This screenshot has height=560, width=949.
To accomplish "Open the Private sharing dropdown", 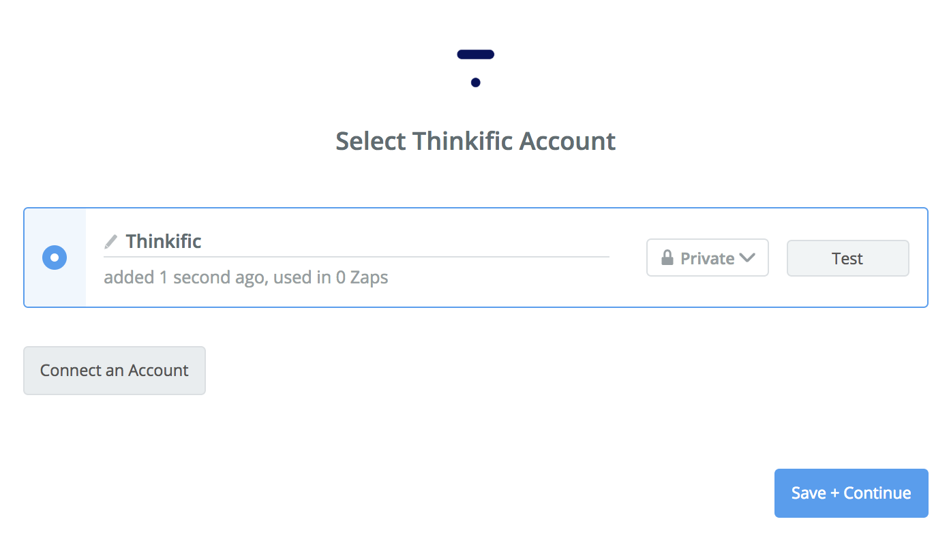I will pyautogui.click(x=707, y=258).
